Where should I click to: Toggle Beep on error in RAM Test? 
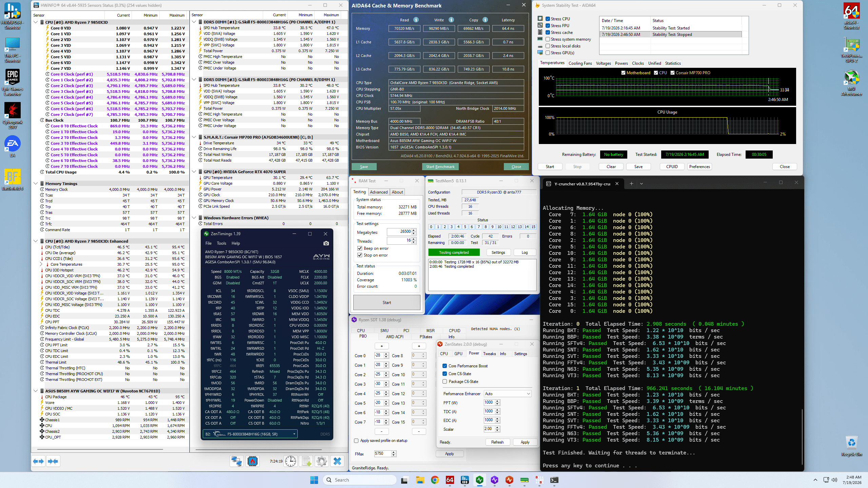tap(360, 248)
